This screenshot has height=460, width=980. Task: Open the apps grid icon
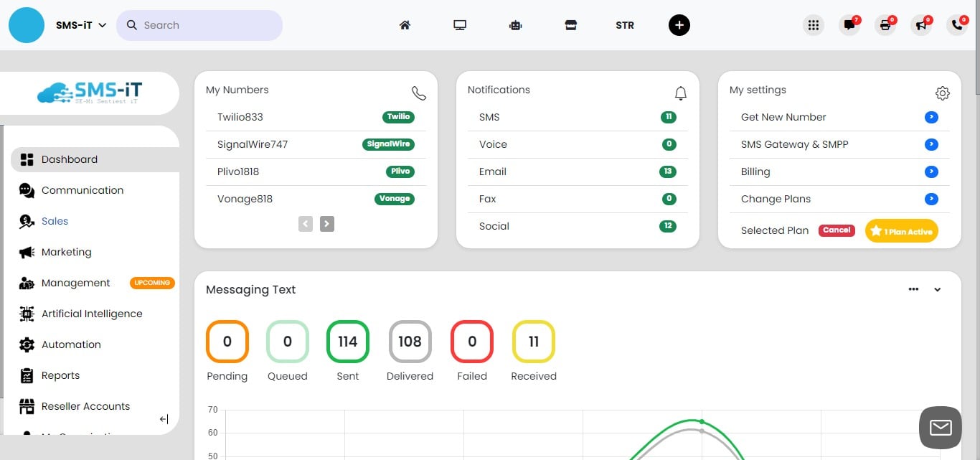click(813, 25)
